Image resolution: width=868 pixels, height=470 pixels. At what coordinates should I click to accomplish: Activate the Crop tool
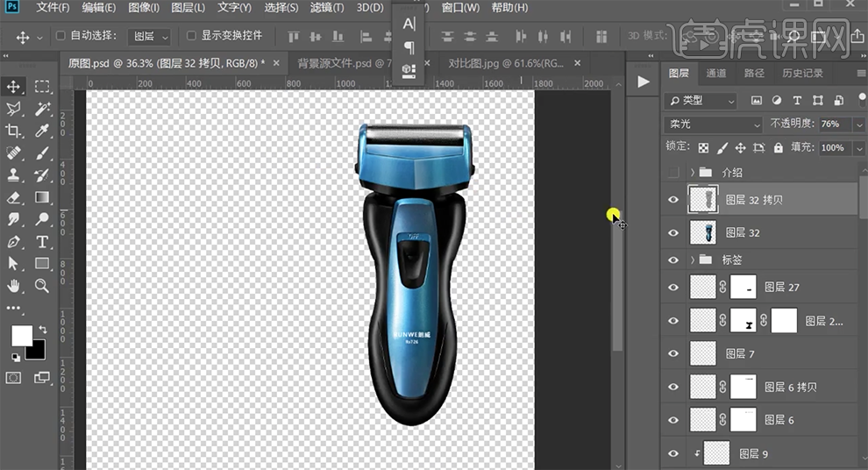13,131
